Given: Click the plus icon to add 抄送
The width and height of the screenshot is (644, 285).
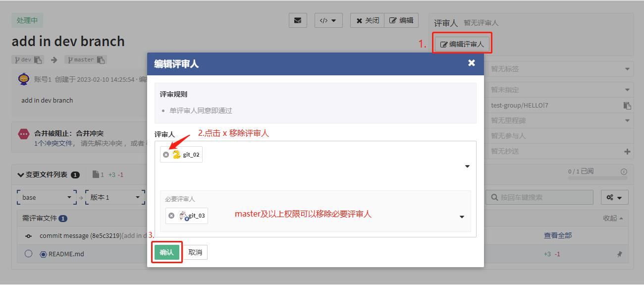Looking at the screenshot, I should click(x=627, y=152).
